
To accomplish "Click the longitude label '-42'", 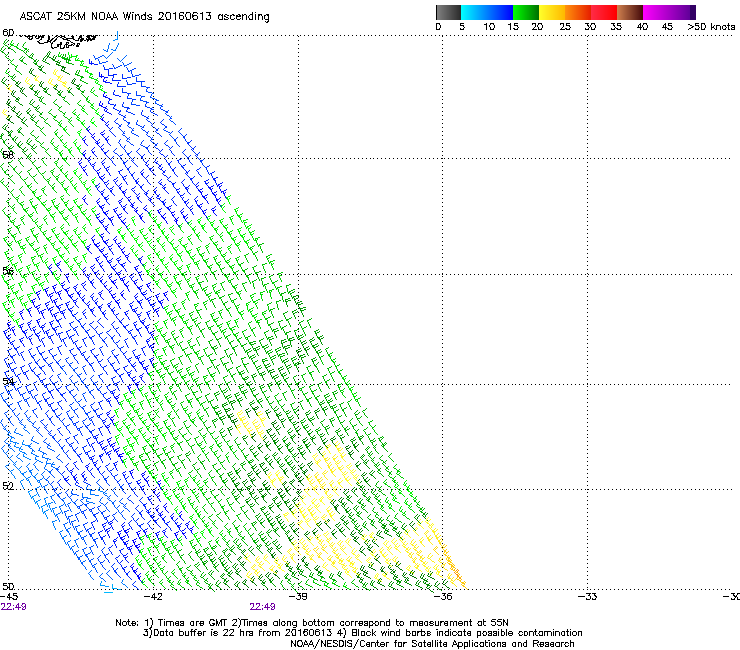I will coord(153,597).
